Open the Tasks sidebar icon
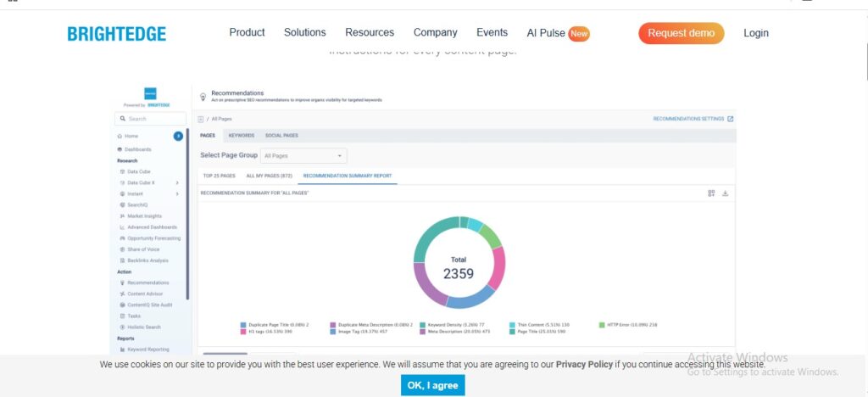 point(122,316)
